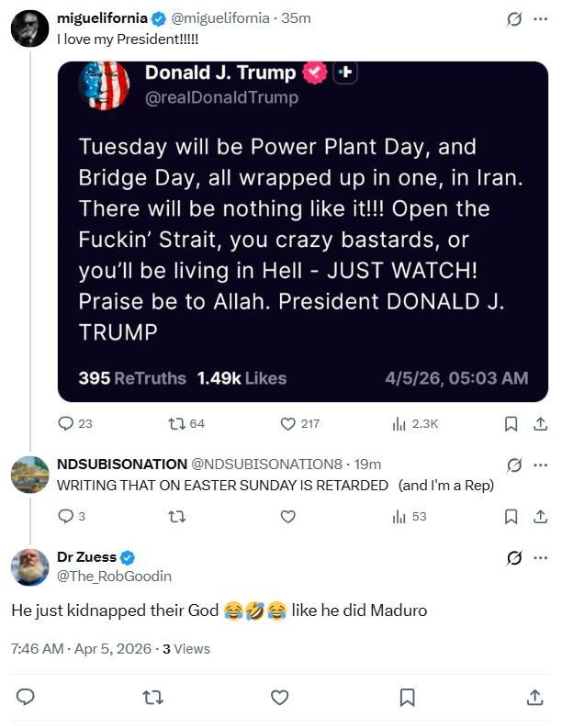Share migueliformia's post
This screenshot has width=562, height=728.
pyautogui.click(x=540, y=423)
